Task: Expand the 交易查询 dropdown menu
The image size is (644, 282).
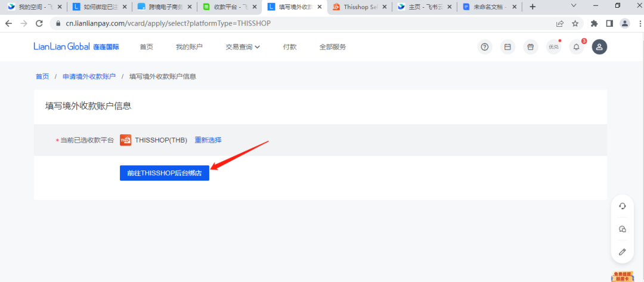Action: (x=243, y=47)
